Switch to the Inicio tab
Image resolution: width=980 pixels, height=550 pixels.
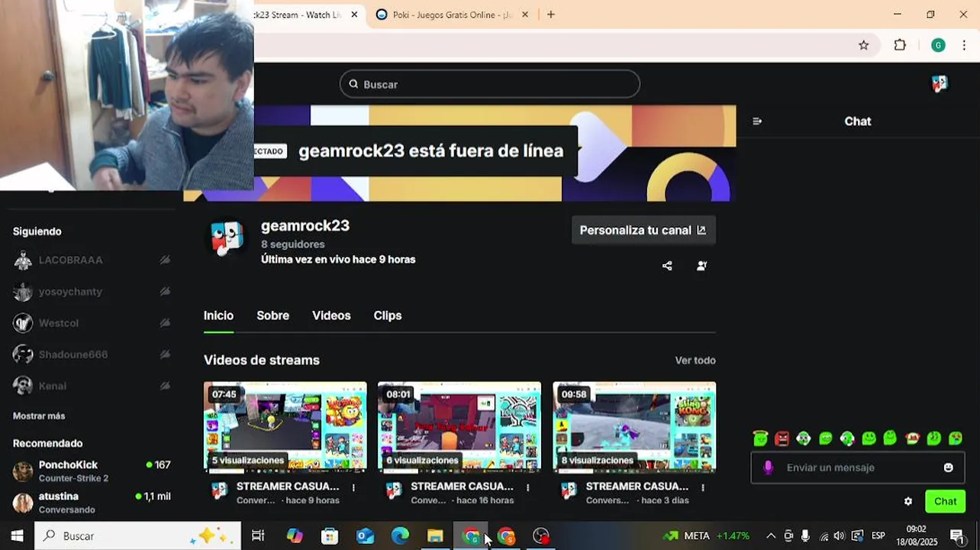click(218, 315)
